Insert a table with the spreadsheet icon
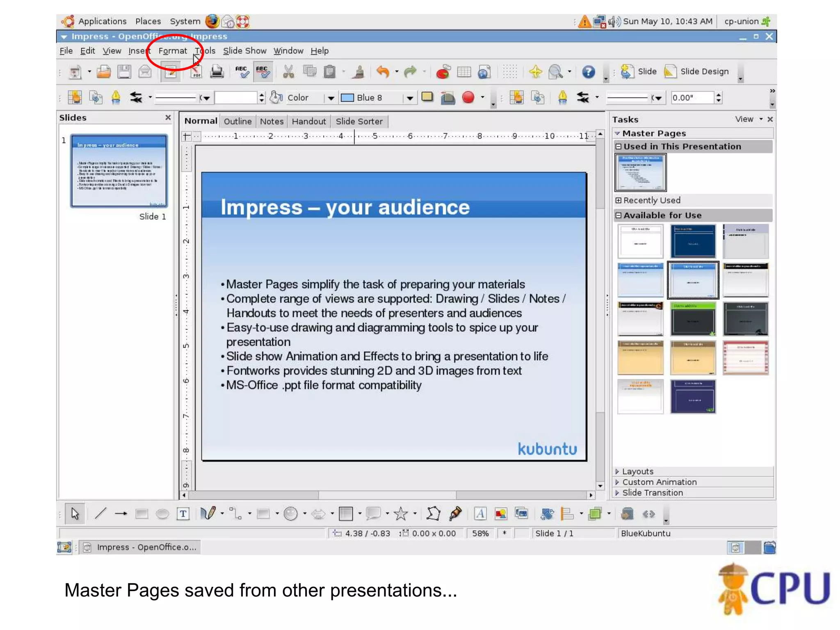840x630 pixels. click(464, 72)
